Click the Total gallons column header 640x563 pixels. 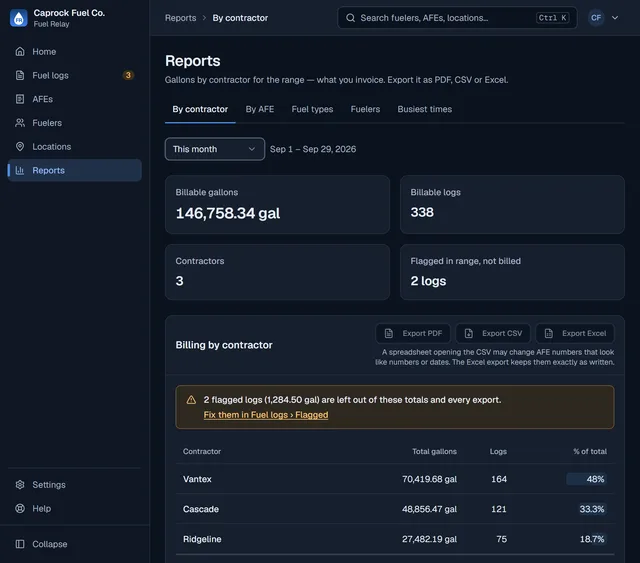[x=434, y=451]
